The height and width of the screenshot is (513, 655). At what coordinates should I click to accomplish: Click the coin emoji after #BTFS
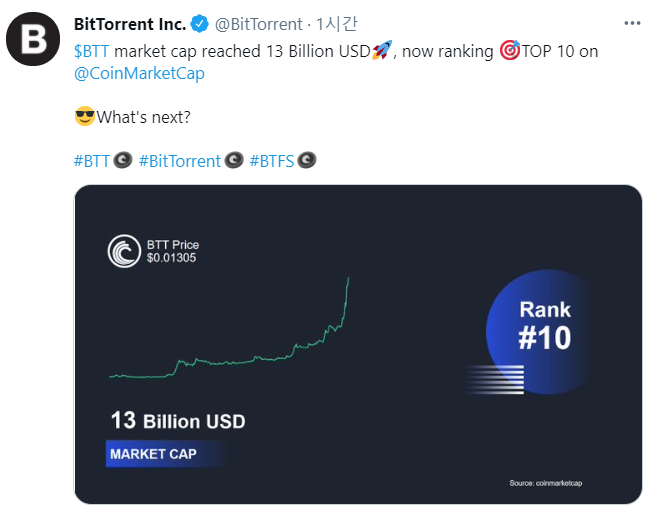pos(307,160)
